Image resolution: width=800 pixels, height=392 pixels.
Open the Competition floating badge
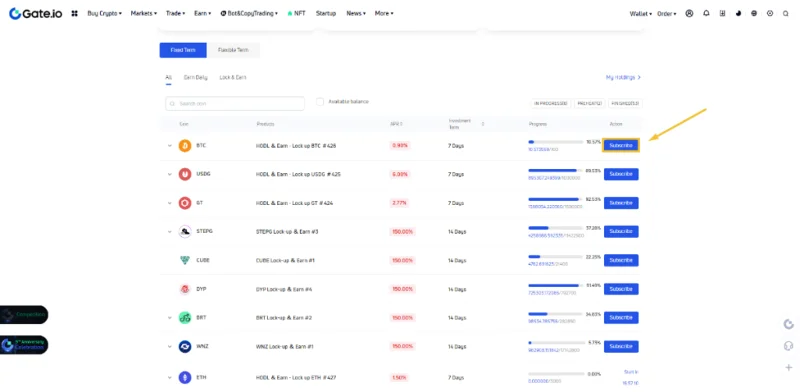(24, 315)
